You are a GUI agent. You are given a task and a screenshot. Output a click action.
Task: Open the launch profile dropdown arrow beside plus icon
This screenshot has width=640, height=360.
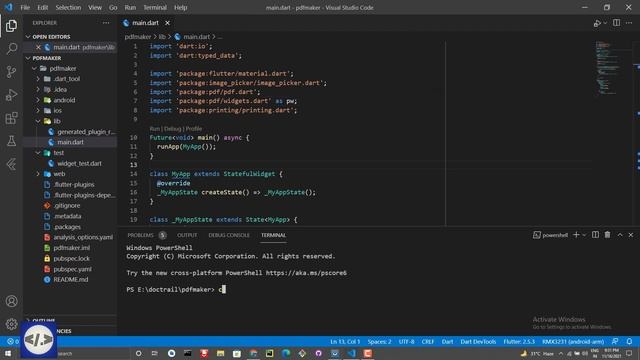(584, 235)
